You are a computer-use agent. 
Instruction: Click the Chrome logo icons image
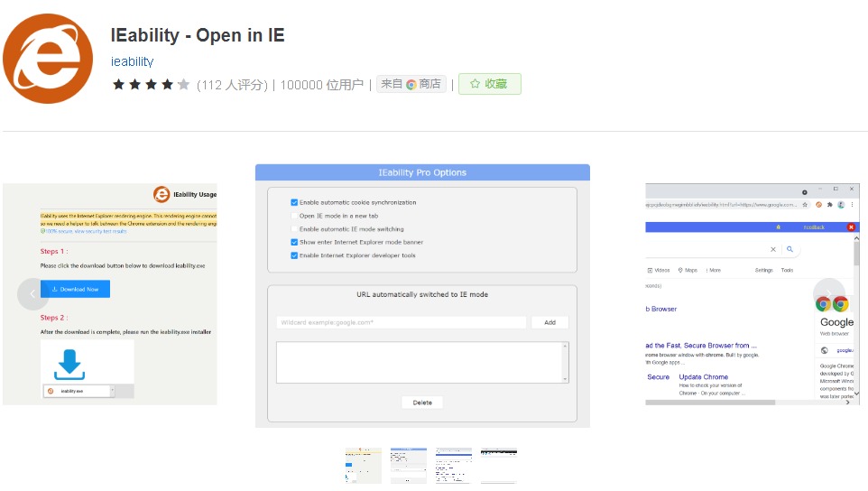click(x=832, y=304)
